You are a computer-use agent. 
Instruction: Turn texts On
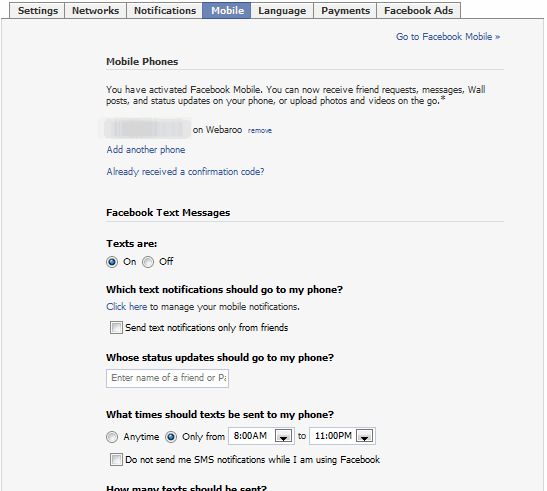112,262
